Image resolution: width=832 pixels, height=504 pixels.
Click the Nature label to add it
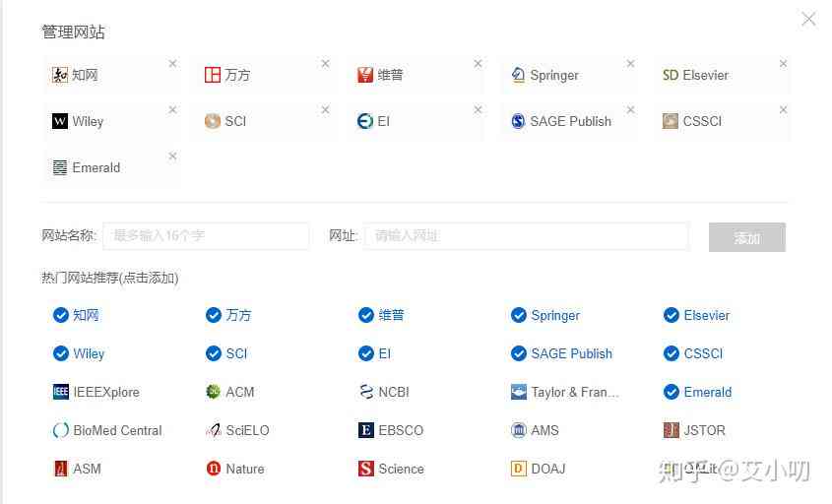pos(245,469)
